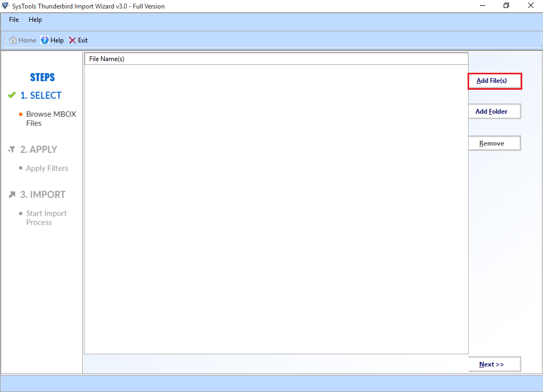This screenshot has width=543, height=392.
Task: Close the Thunderbird Import Wizard window
Action: pos(531,6)
